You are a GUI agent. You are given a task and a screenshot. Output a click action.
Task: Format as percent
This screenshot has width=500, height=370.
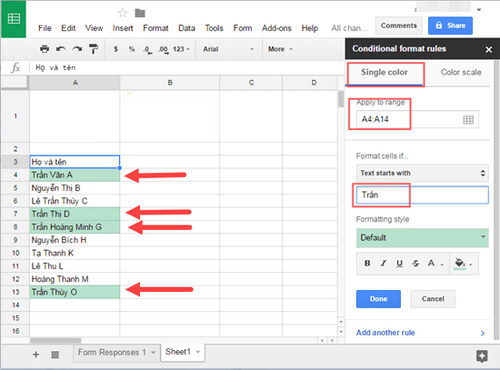(x=132, y=49)
